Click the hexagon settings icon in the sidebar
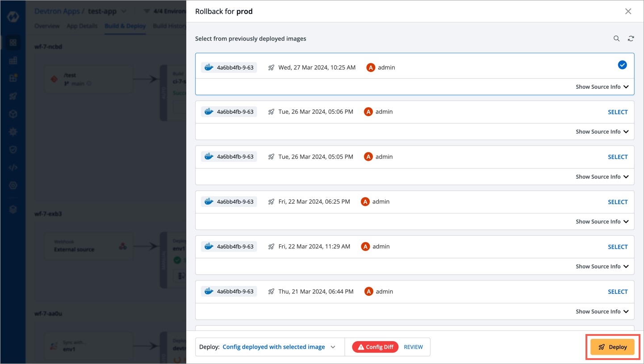 coord(13,185)
